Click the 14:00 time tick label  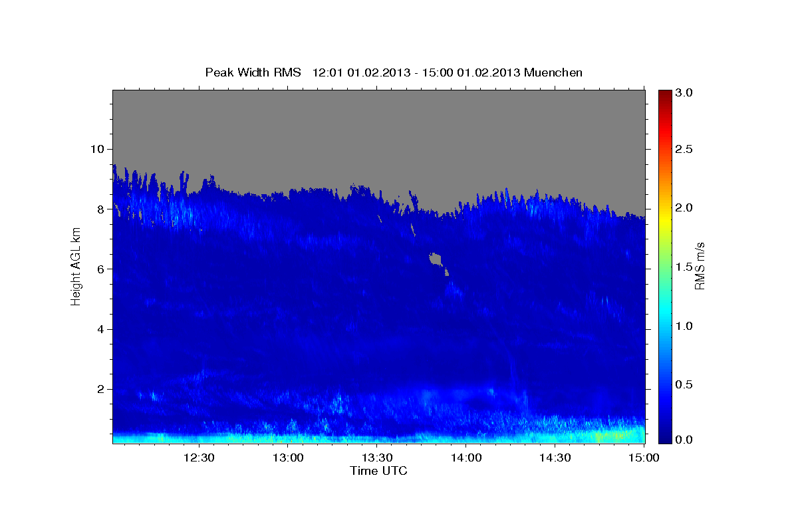pos(466,458)
